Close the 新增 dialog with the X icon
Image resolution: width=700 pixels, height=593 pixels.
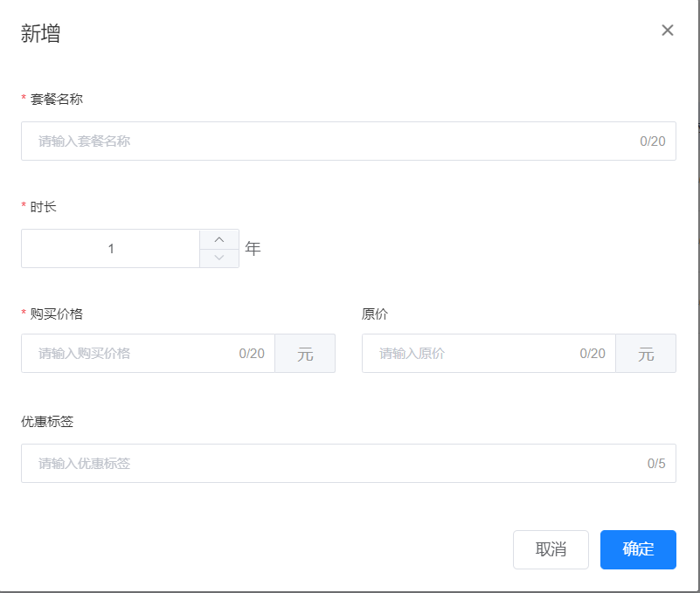668,31
